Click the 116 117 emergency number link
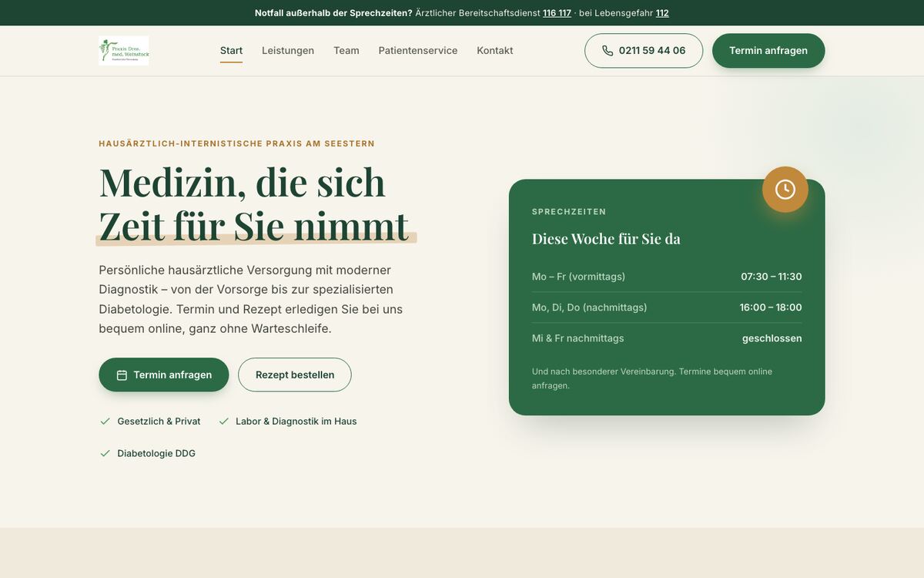This screenshot has width=924, height=578. pos(557,13)
